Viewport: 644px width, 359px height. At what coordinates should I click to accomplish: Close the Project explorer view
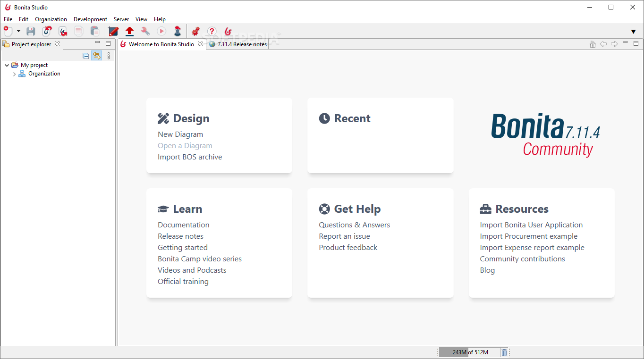coord(57,44)
